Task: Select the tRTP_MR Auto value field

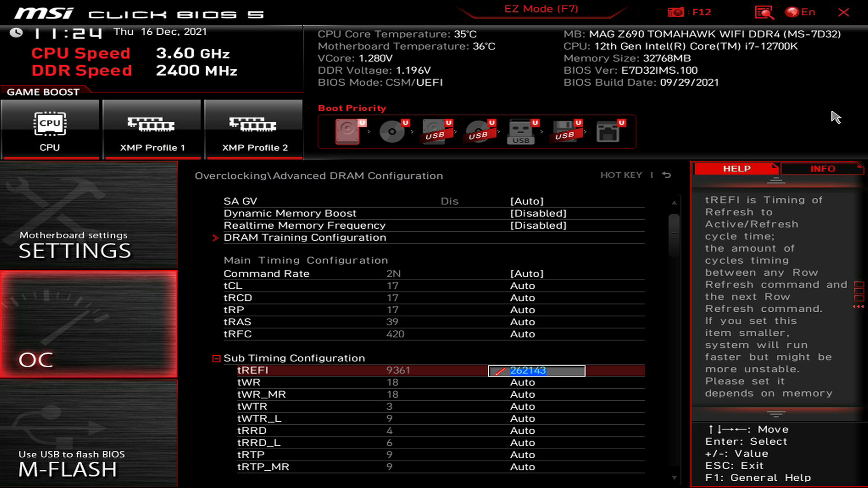Action: click(x=523, y=467)
